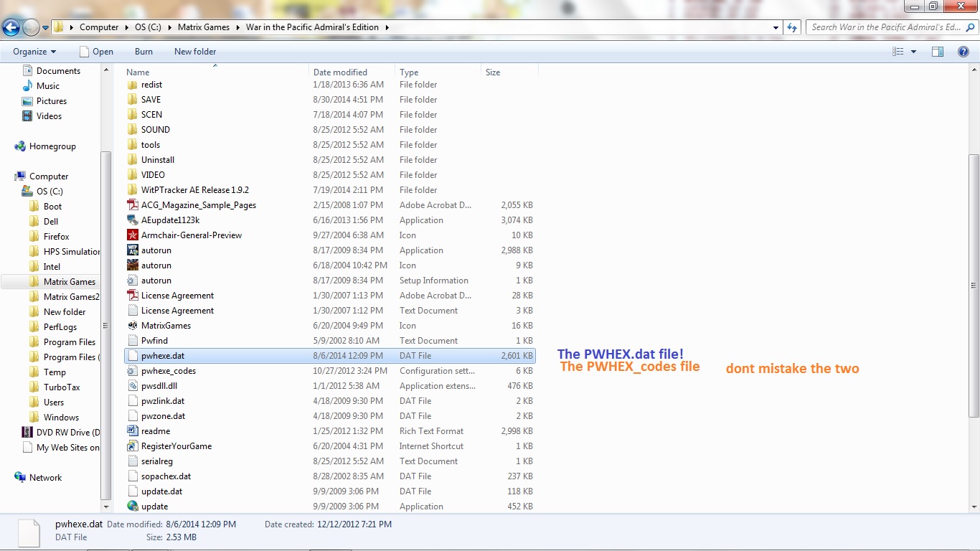The width and height of the screenshot is (980, 551).
Task: Click the Back navigation arrow button
Action: click(11, 27)
